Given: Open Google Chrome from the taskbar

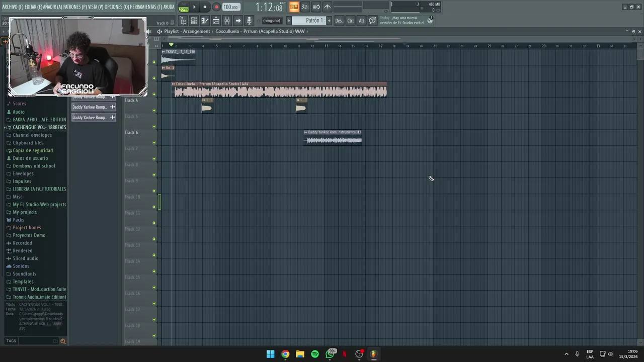Looking at the screenshot, I should pos(285,354).
